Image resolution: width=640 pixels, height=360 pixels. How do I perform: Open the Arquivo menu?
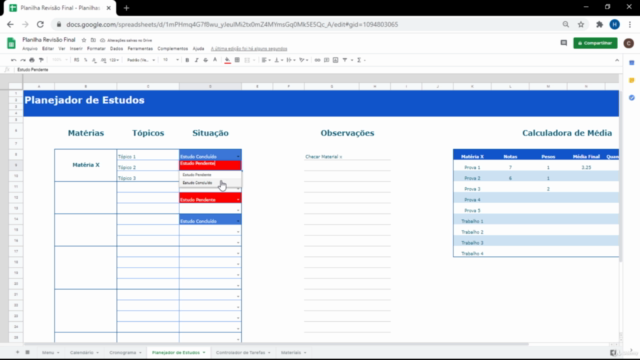30,49
